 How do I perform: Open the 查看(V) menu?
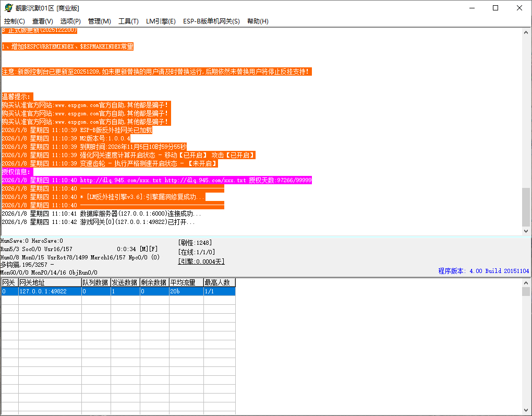coord(43,21)
